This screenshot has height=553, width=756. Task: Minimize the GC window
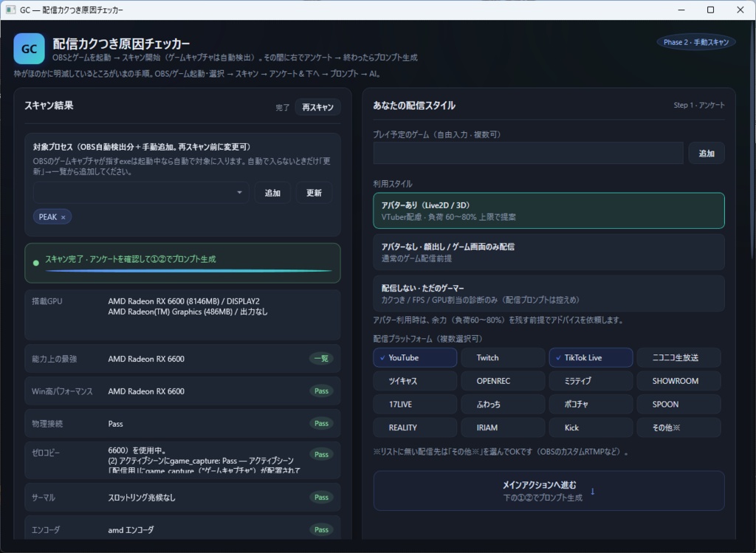pos(681,10)
